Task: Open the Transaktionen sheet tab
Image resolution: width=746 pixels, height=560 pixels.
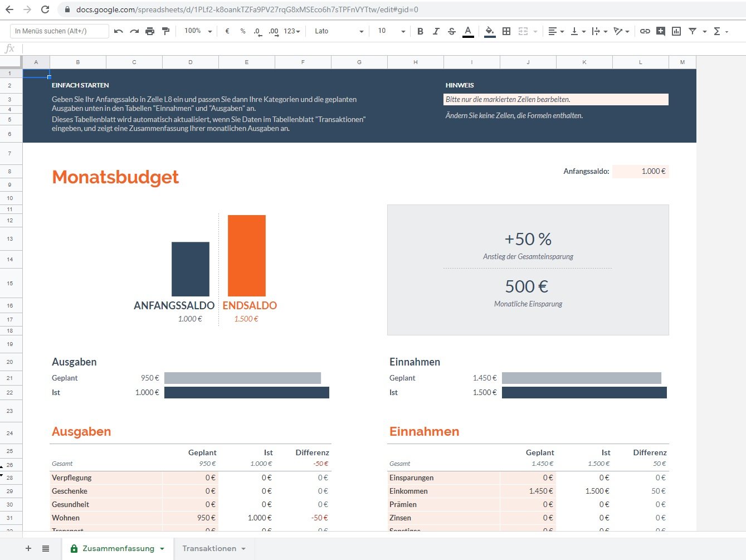Action: pyautogui.click(x=209, y=548)
